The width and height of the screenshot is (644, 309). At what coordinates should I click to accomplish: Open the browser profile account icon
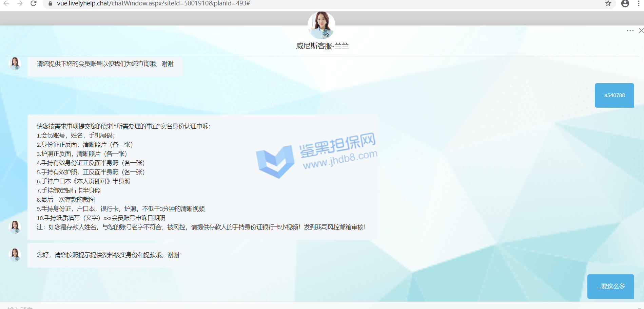625,3
